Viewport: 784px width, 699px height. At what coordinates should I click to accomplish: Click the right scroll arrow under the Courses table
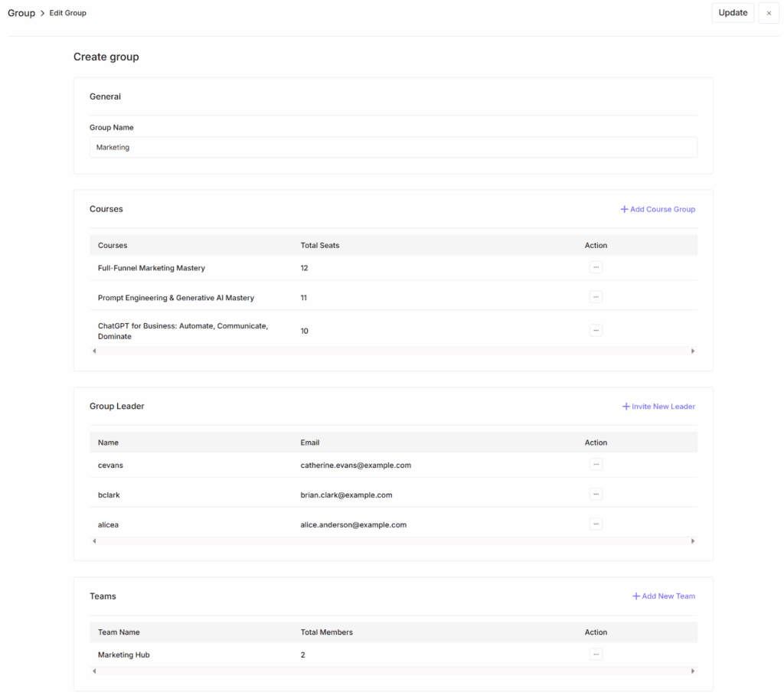coord(693,350)
